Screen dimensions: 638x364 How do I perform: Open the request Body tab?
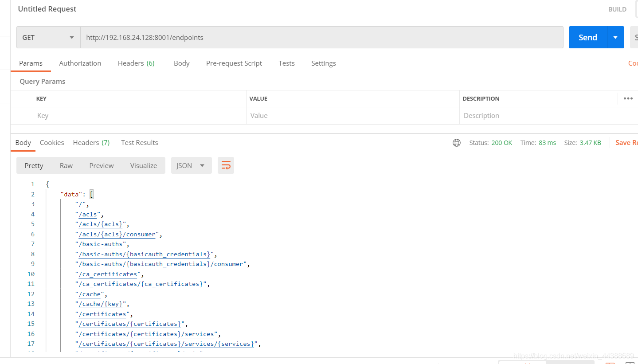click(182, 63)
